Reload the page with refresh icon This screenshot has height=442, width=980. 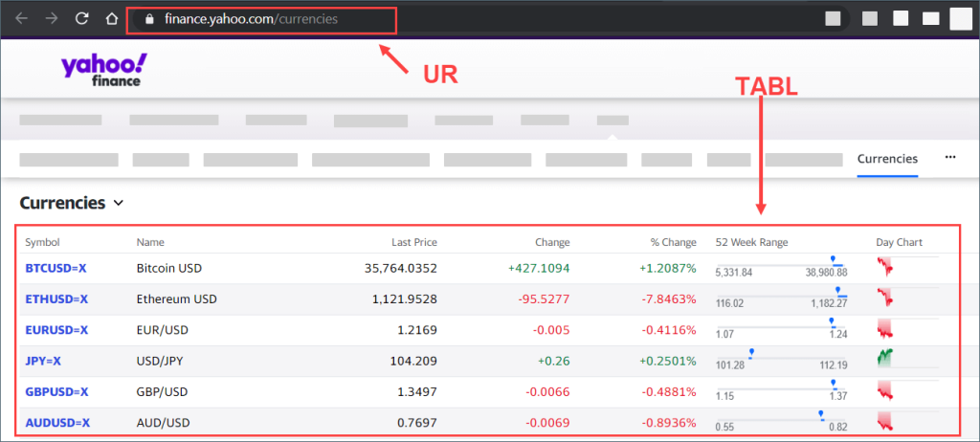82,18
